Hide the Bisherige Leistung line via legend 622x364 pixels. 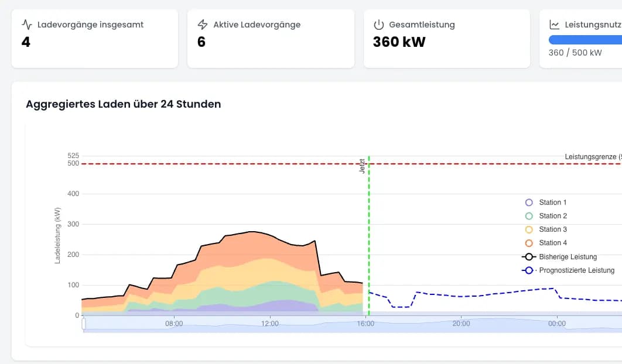tap(559, 257)
